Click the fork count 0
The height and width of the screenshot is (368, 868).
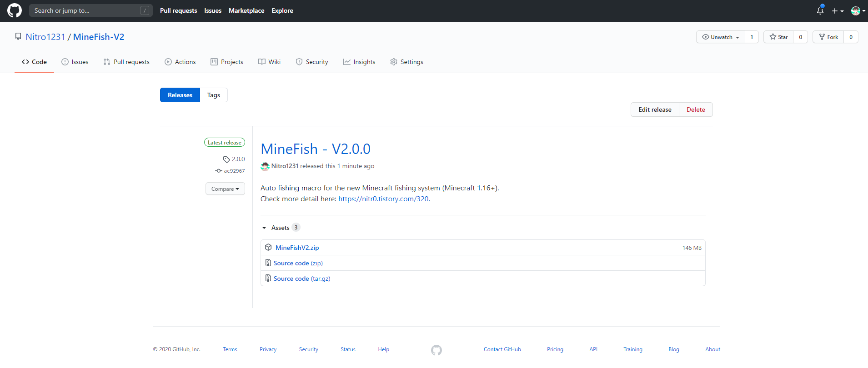851,37
